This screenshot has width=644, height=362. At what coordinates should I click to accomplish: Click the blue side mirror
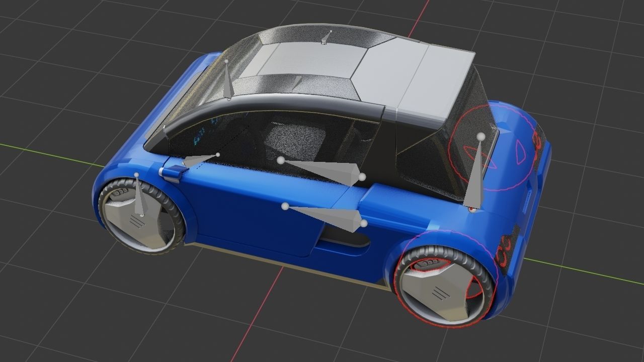coord(173,172)
